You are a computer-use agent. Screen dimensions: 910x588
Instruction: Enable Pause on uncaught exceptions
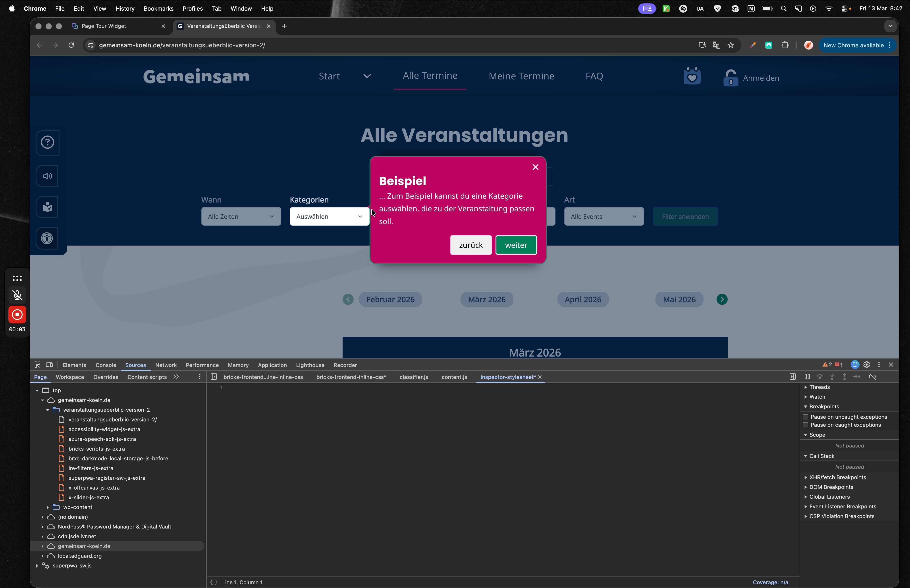point(805,417)
